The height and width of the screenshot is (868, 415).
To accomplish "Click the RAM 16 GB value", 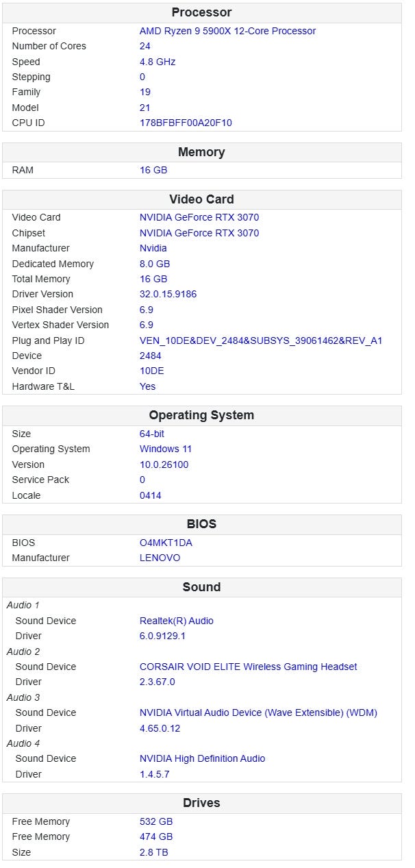I will (x=153, y=170).
